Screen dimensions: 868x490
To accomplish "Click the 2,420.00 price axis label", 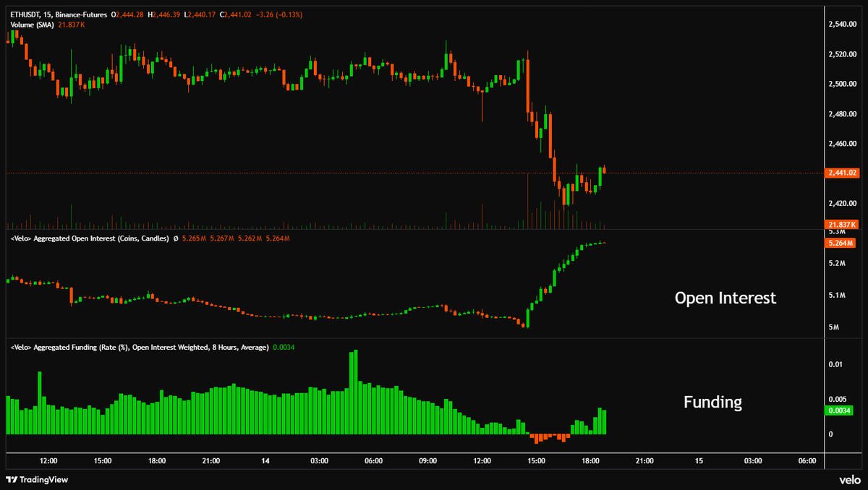I will [842, 203].
